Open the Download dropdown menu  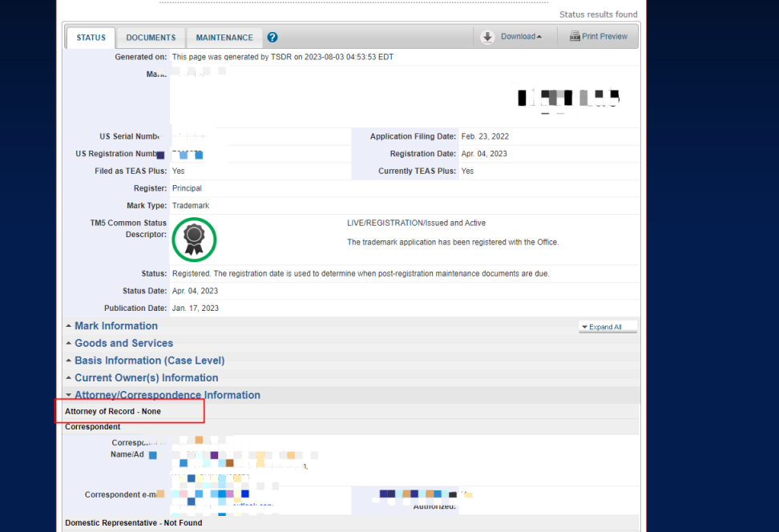(521, 37)
